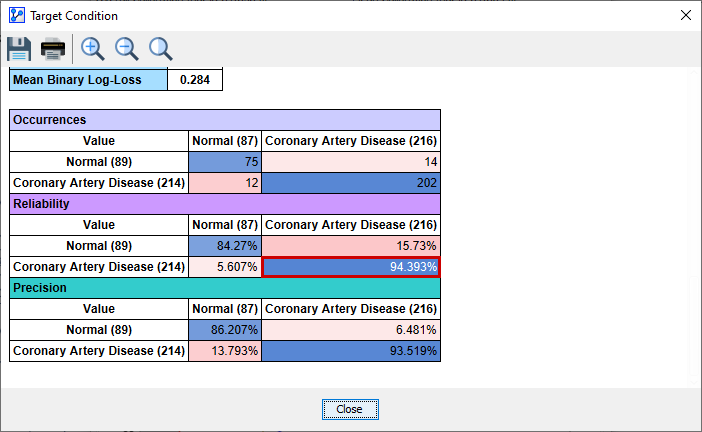Select precision cell 93.519%

[351, 351]
